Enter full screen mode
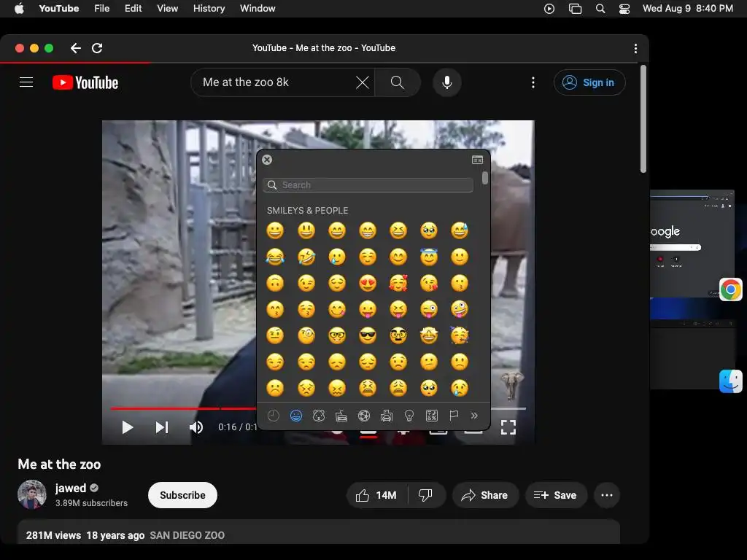Screen dimensions: 747x560 pos(508,427)
